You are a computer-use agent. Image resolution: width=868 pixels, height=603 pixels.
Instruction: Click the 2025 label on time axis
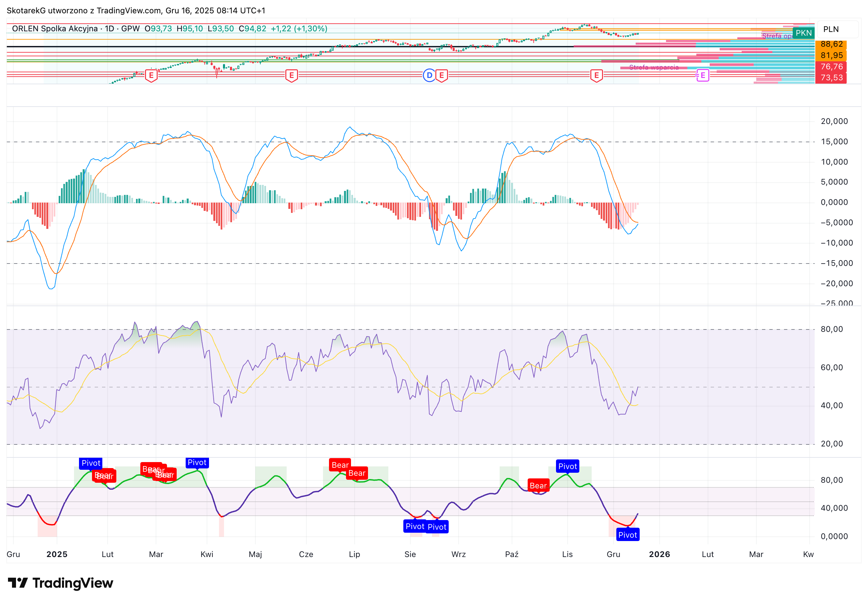click(57, 554)
